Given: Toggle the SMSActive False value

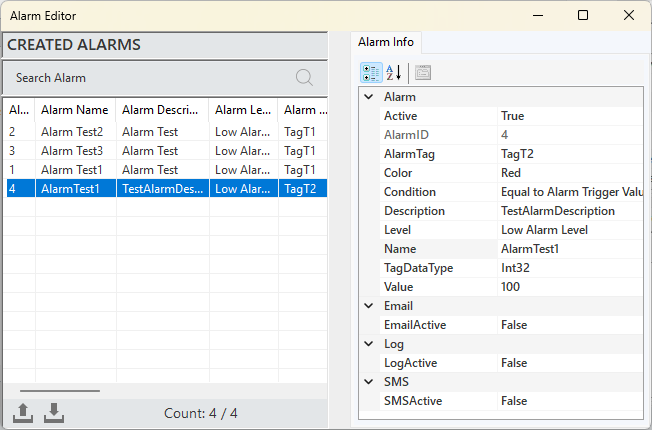Looking at the screenshot, I should click(x=570, y=401).
